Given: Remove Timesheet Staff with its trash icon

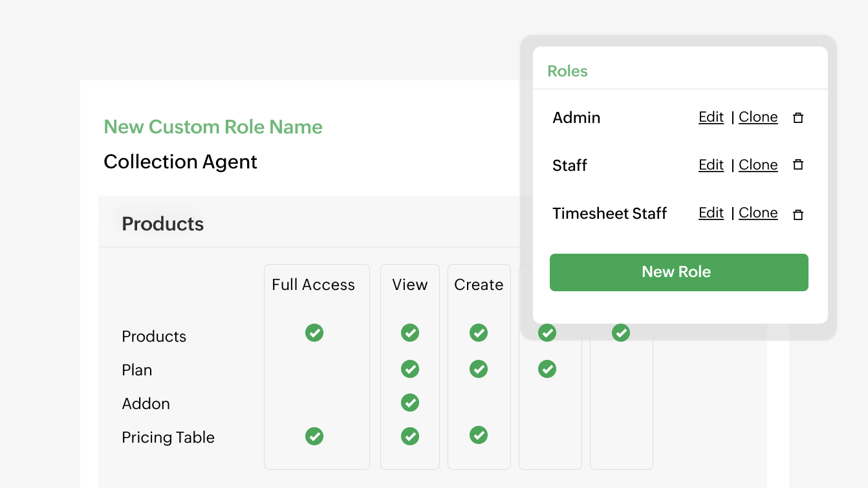Looking at the screenshot, I should click(x=797, y=214).
